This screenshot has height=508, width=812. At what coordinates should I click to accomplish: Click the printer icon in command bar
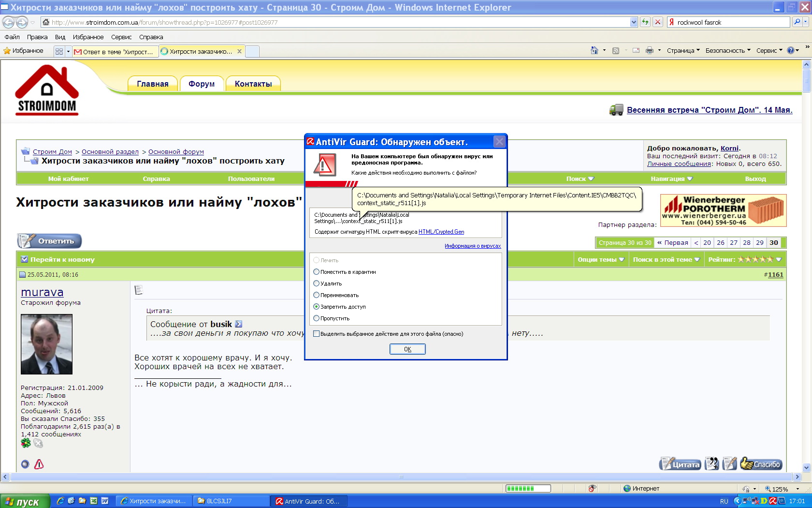(649, 50)
